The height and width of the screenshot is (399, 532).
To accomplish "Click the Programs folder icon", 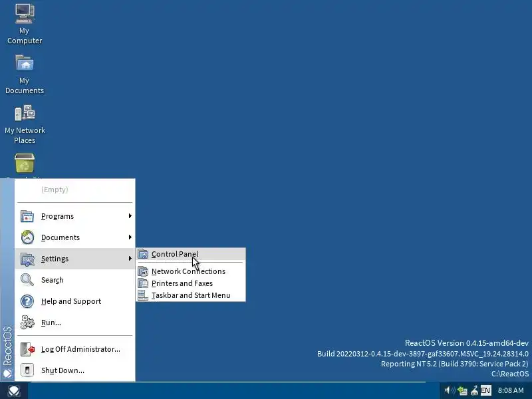I will pos(27,216).
